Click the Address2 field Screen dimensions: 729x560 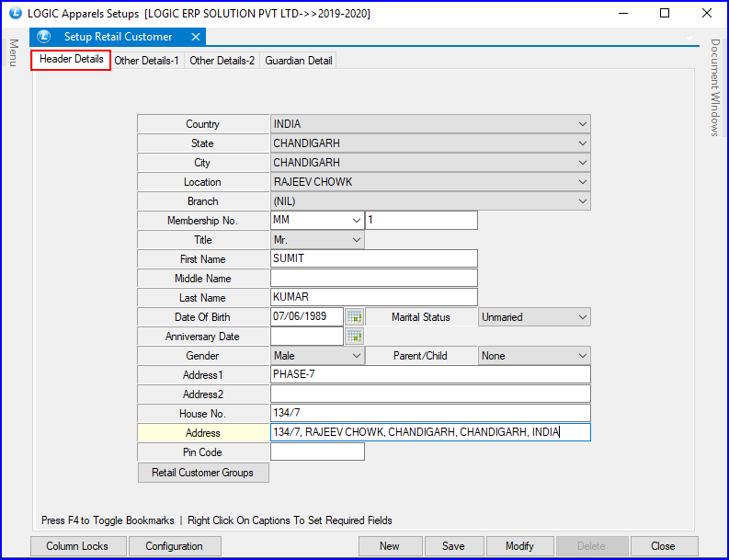(430, 394)
